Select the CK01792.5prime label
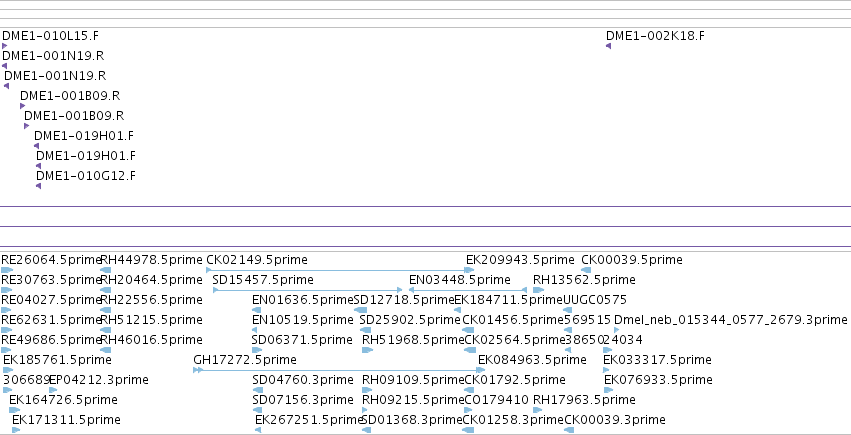 [515, 380]
